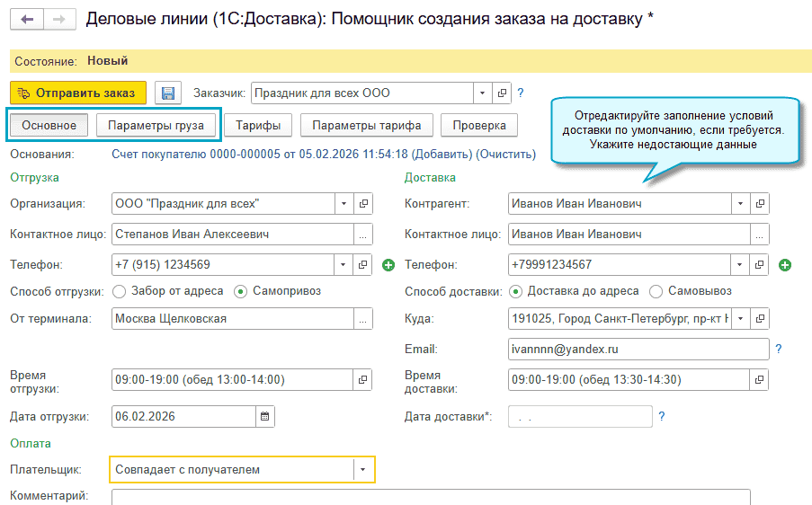This screenshot has height=505, width=812.
Task: Click into the Дата доставки input field
Action: pyautogui.click(x=580, y=416)
